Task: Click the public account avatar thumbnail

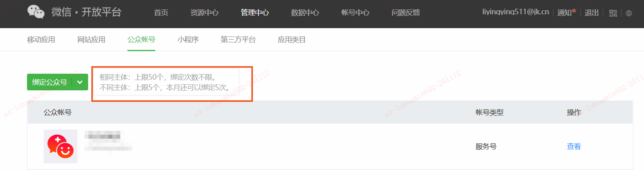Action: pyautogui.click(x=60, y=146)
